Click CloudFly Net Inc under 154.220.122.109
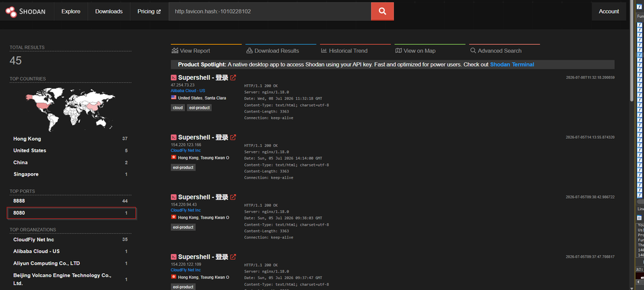 coord(185,270)
